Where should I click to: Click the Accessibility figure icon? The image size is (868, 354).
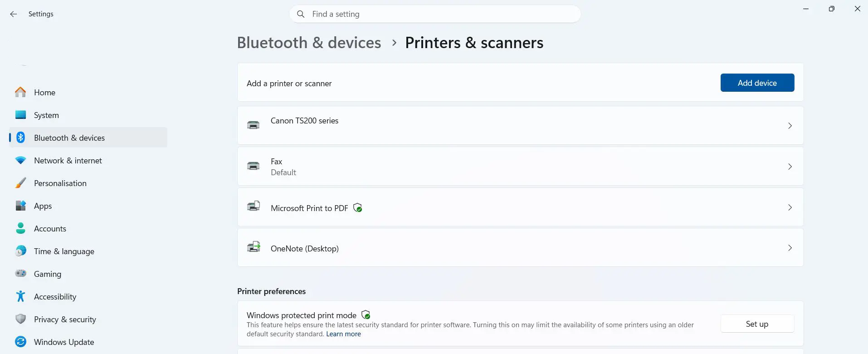pyautogui.click(x=20, y=296)
